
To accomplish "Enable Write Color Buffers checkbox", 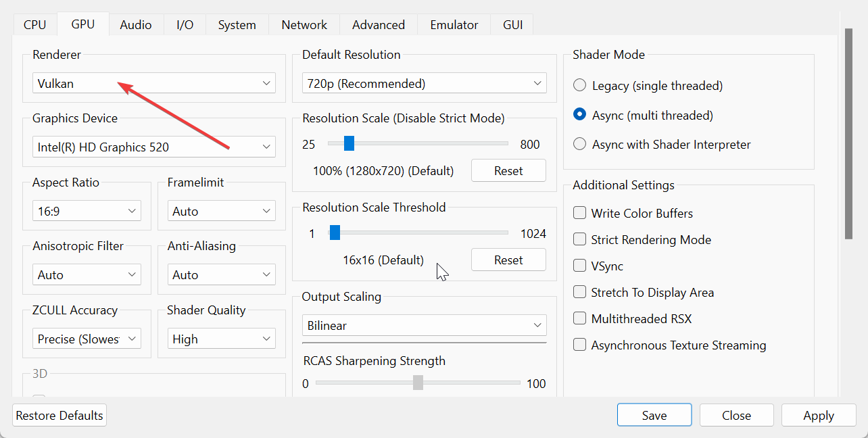I will coord(580,213).
